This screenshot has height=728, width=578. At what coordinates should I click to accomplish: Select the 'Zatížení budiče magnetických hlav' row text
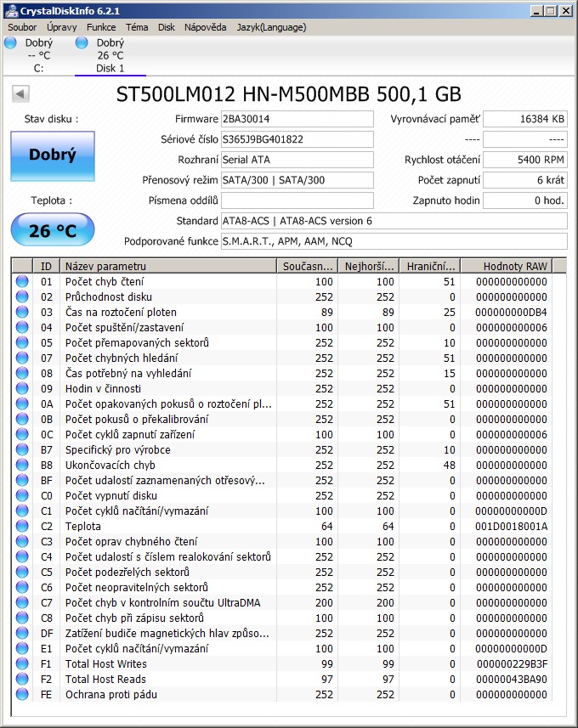(167, 634)
